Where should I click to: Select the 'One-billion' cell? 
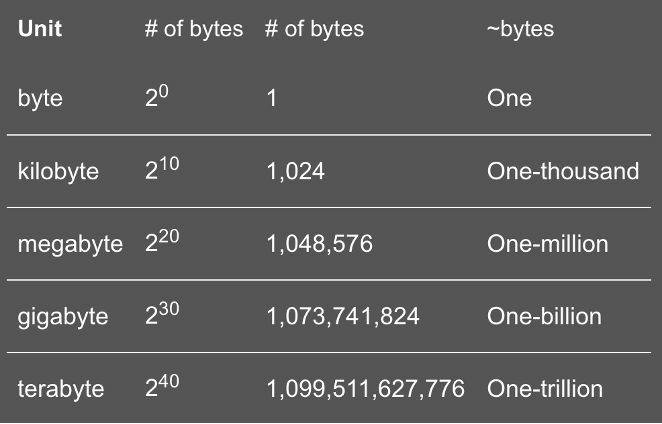click(x=544, y=317)
